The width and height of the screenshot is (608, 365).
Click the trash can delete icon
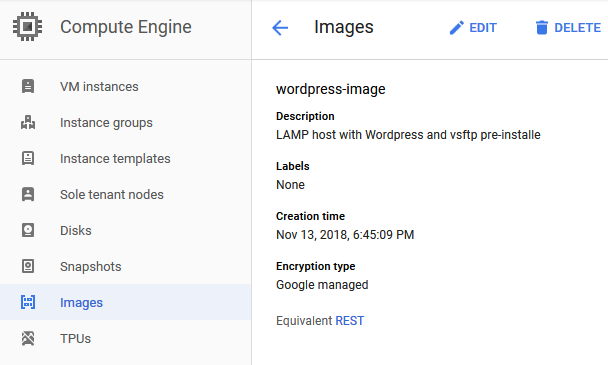(542, 28)
